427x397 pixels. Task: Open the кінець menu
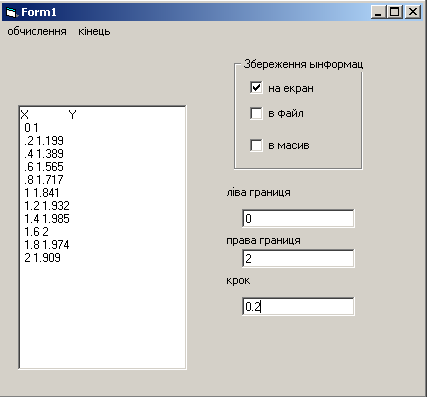tap(94, 32)
